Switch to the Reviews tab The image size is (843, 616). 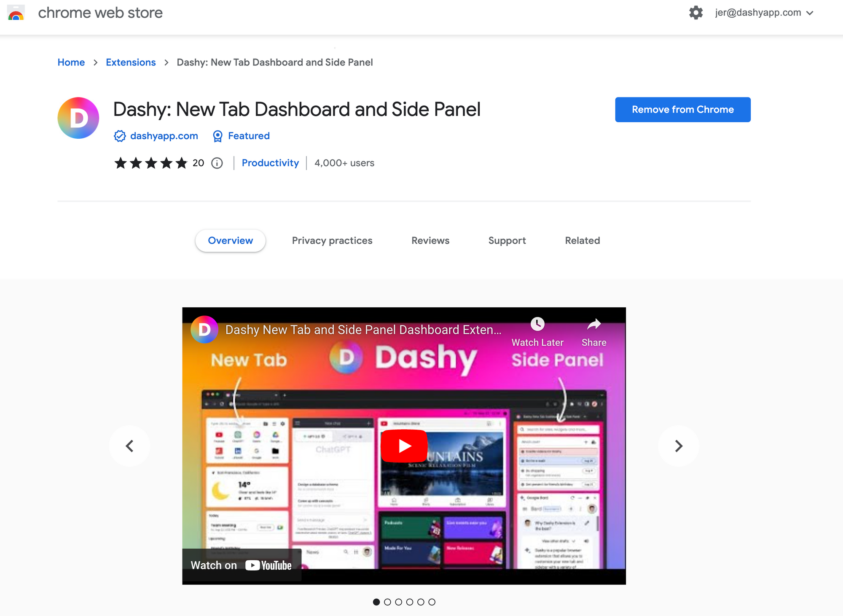430,240
